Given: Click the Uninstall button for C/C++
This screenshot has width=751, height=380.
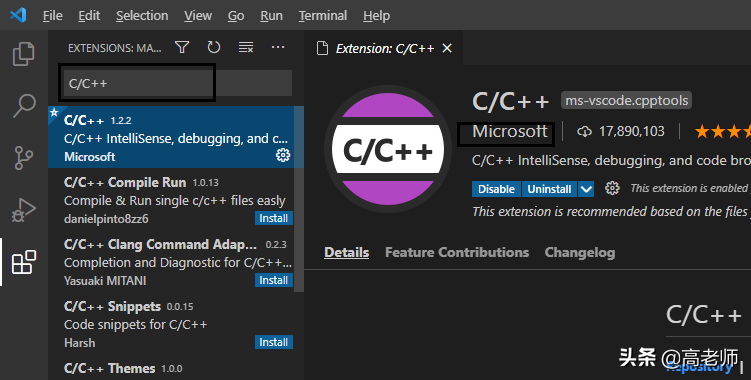Looking at the screenshot, I should [549, 189].
